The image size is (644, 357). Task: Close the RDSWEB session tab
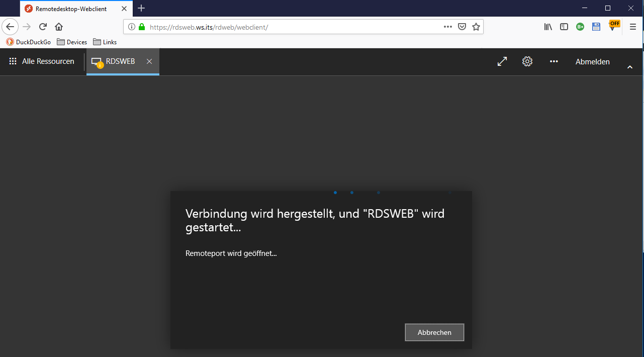(149, 61)
